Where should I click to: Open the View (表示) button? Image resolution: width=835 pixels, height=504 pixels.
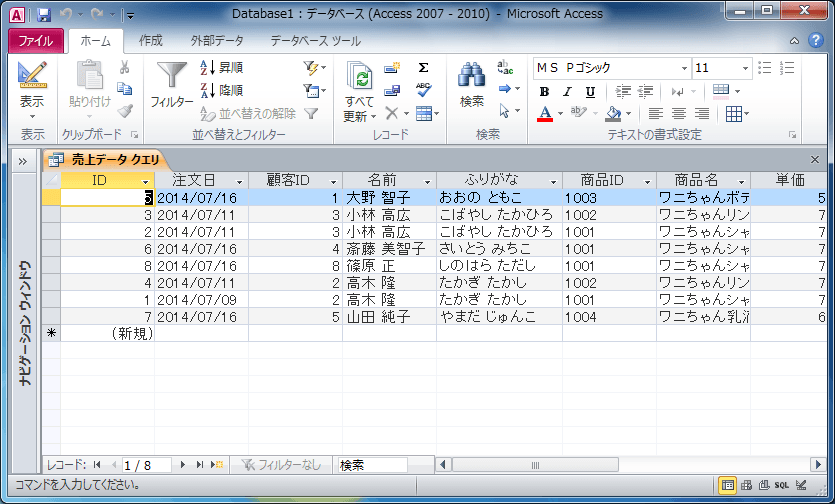click(32, 90)
